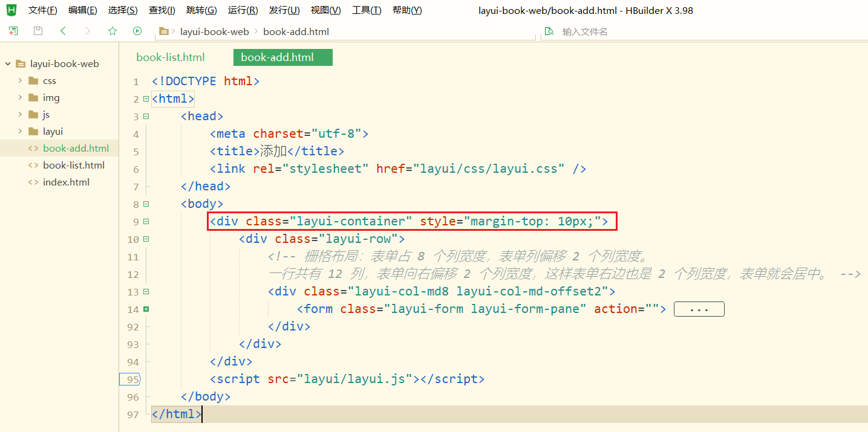Fold the layui-container div on line 9
The height and width of the screenshot is (432, 868).
click(146, 222)
